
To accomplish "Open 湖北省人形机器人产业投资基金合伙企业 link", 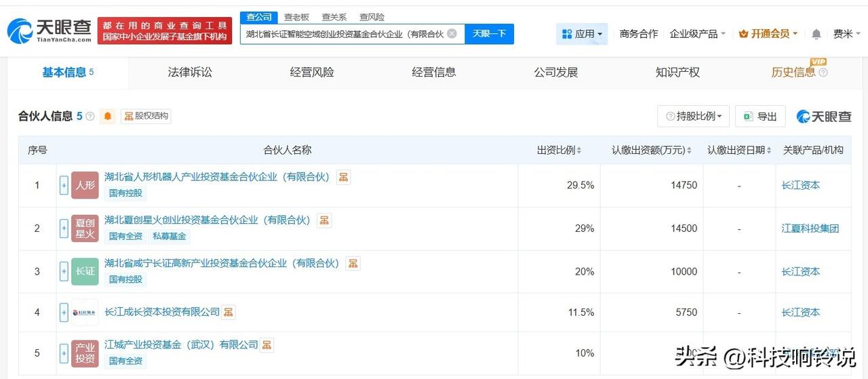I will point(217,177).
